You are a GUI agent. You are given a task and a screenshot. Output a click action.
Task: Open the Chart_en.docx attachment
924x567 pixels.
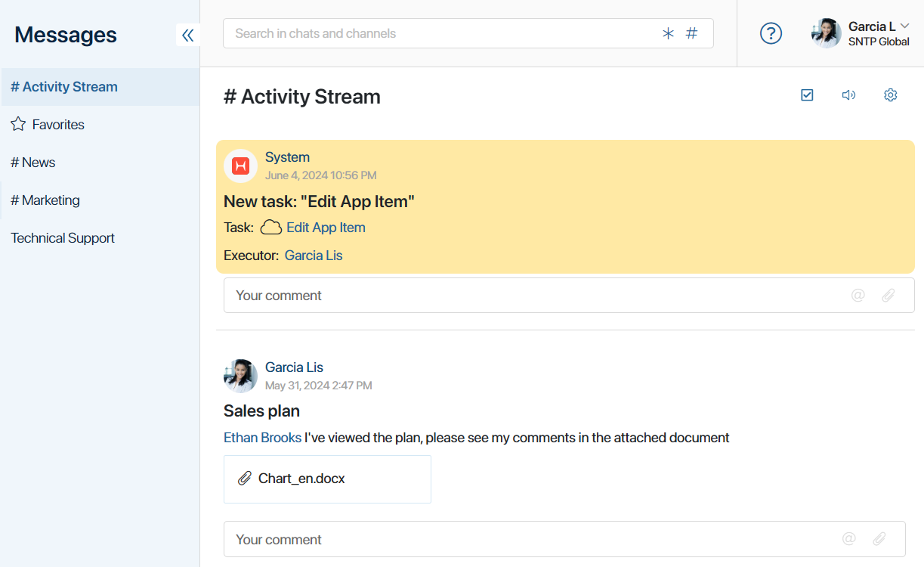(x=327, y=479)
